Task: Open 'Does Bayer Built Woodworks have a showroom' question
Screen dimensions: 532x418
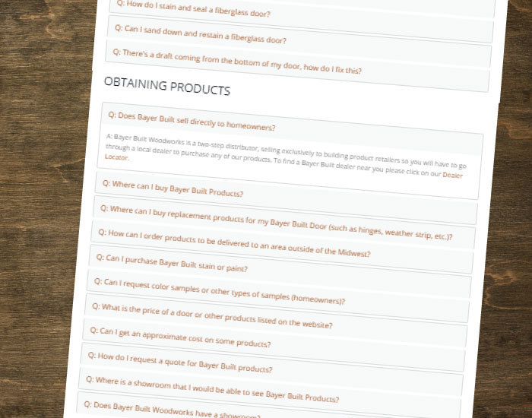Action: point(172,410)
